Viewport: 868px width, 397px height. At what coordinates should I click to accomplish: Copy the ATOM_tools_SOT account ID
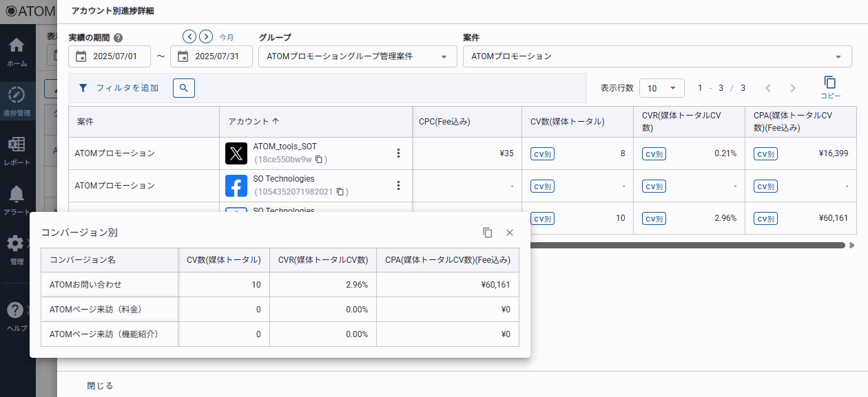pyautogui.click(x=319, y=160)
